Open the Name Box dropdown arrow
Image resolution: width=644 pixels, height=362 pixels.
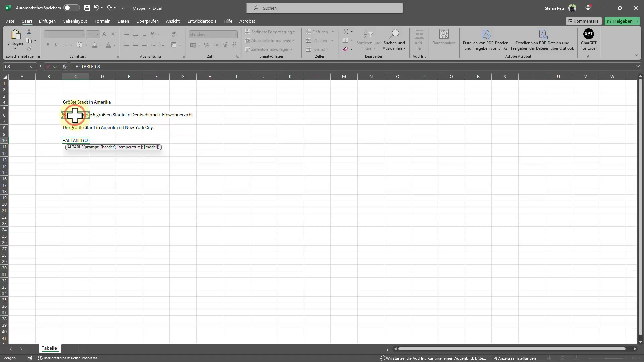tap(32, 67)
